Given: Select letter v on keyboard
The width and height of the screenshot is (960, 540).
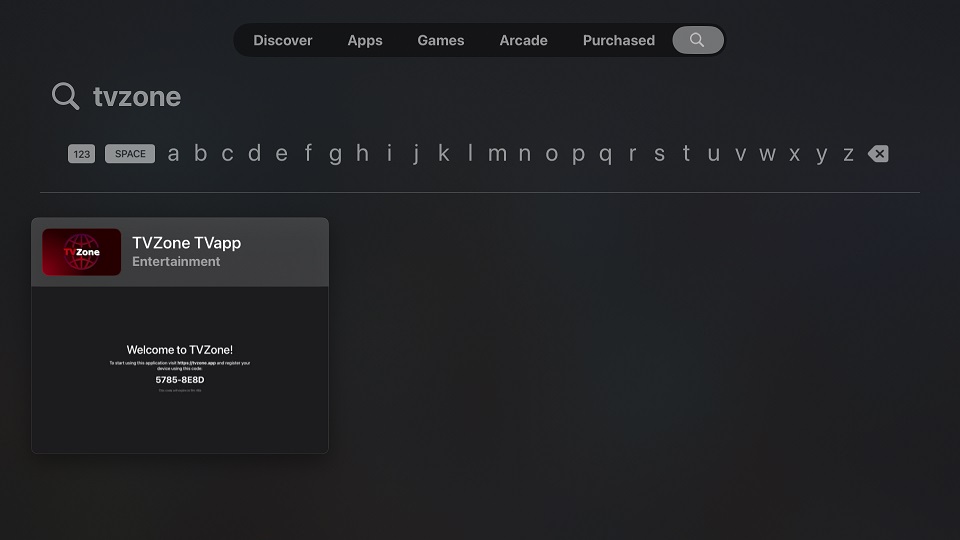Looking at the screenshot, I should click(x=740, y=154).
